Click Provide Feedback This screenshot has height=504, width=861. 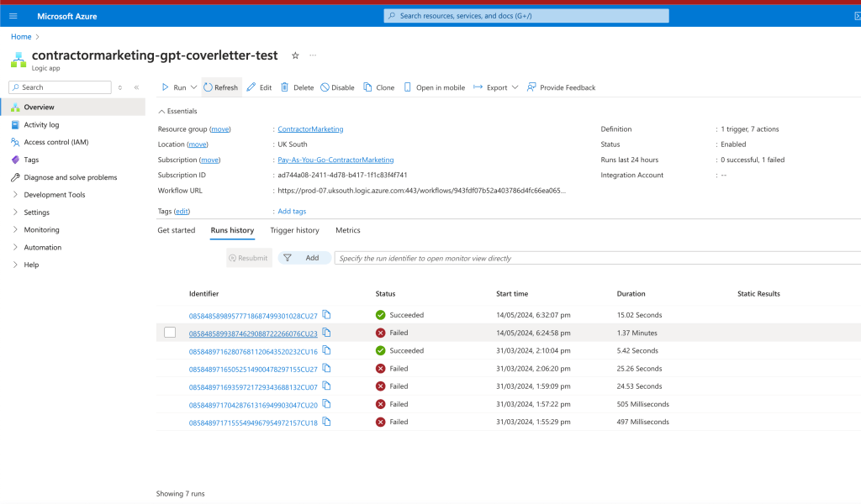(x=561, y=87)
